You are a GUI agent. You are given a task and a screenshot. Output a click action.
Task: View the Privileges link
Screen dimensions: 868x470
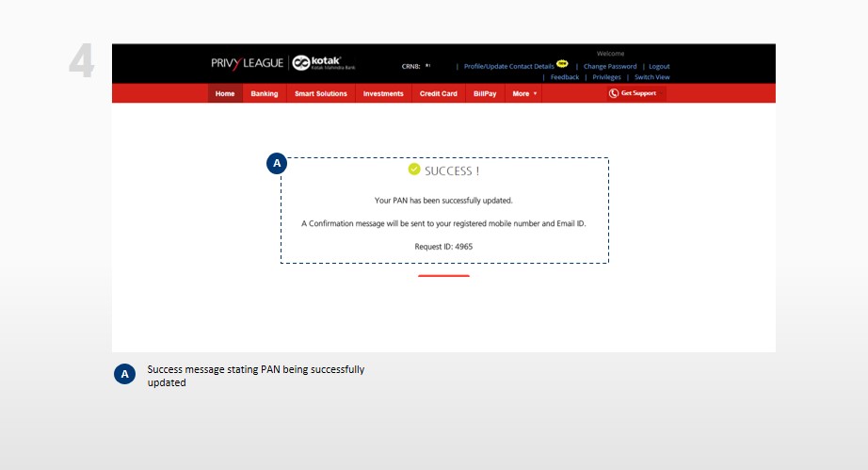(606, 77)
